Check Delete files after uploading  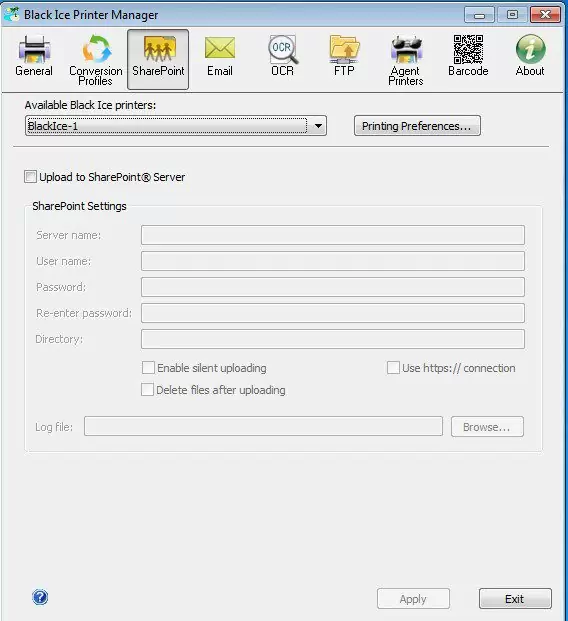click(x=147, y=389)
